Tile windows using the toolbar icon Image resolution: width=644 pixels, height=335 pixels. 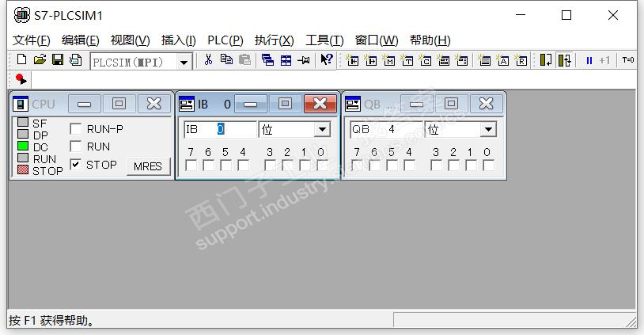coord(286,60)
